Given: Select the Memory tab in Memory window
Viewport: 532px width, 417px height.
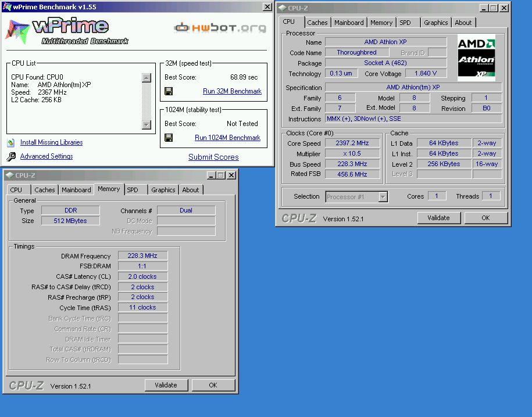Looking at the screenshot, I should pos(109,189).
